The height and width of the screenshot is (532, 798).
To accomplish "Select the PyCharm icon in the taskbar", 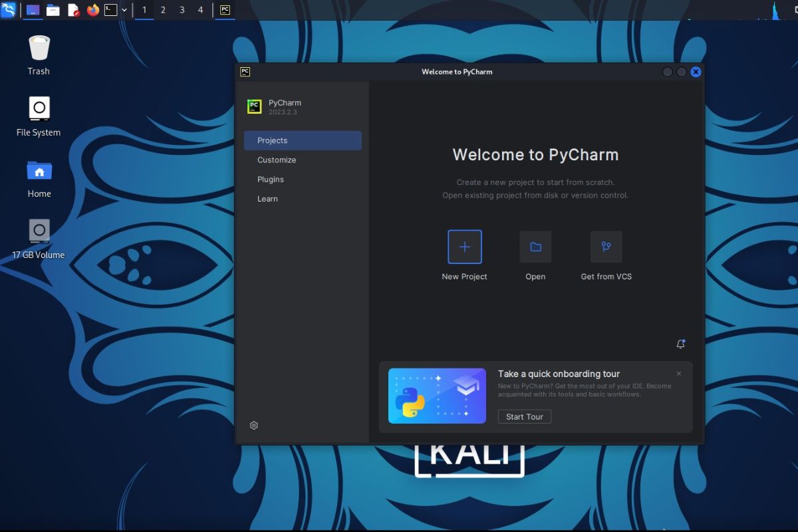I will pyautogui.click(x=224, y=10).
